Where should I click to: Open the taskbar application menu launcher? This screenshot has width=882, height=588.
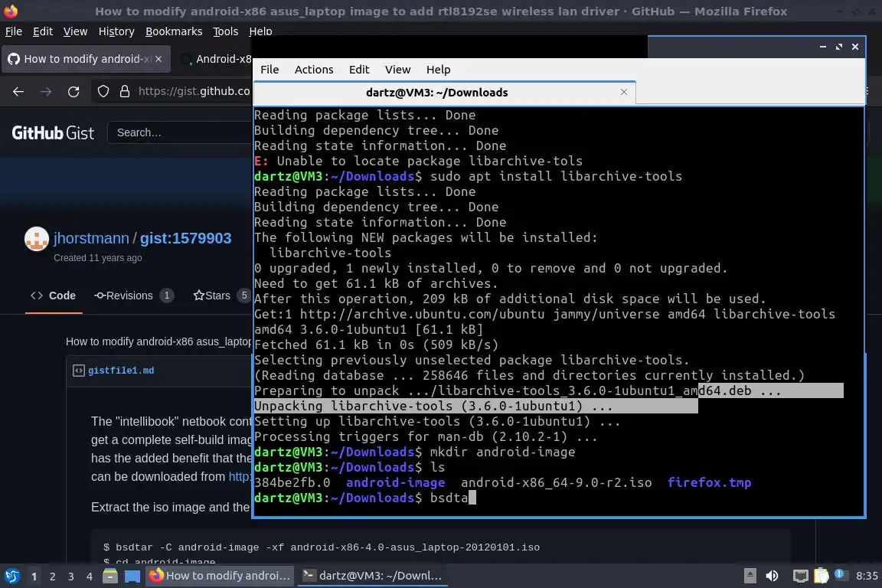tap(11, 576)
